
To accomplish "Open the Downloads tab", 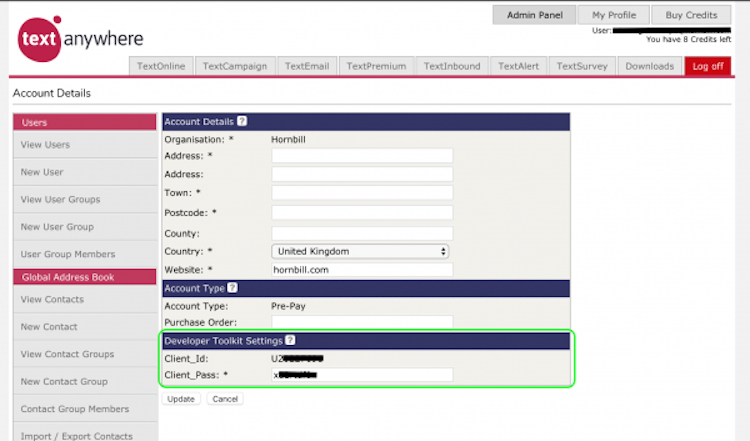I will pyautogui.click(x=650, y=66).
